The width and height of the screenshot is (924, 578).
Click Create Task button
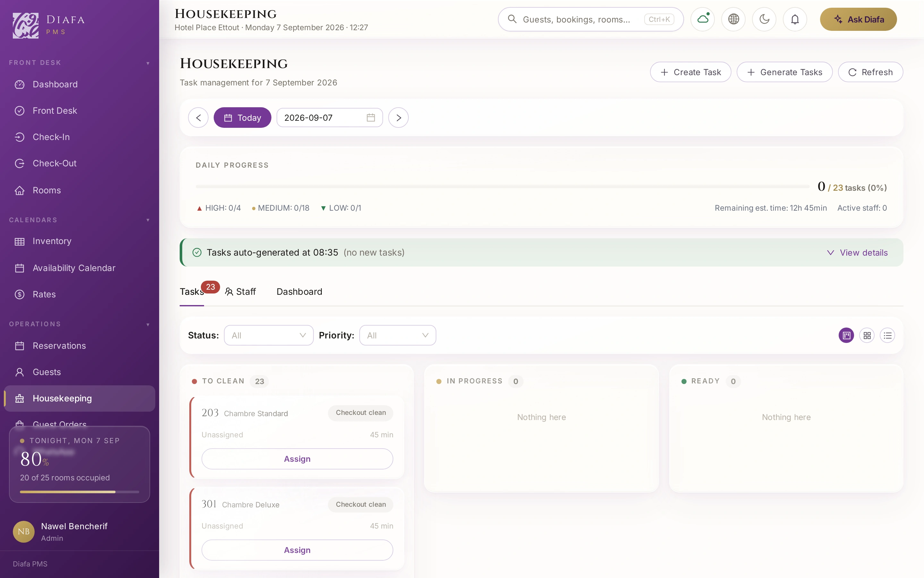click(690, 72)
